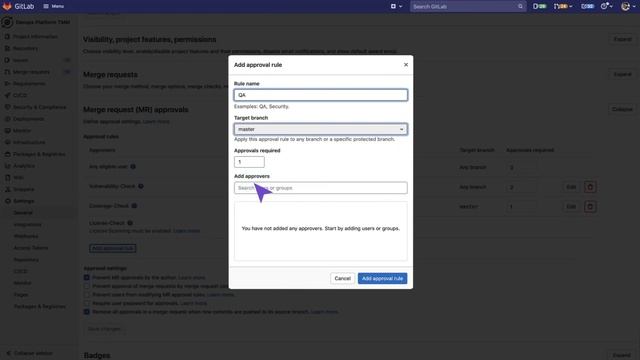
Task: Click the Merge requests sidebar icon
Action: pos(7,72)
